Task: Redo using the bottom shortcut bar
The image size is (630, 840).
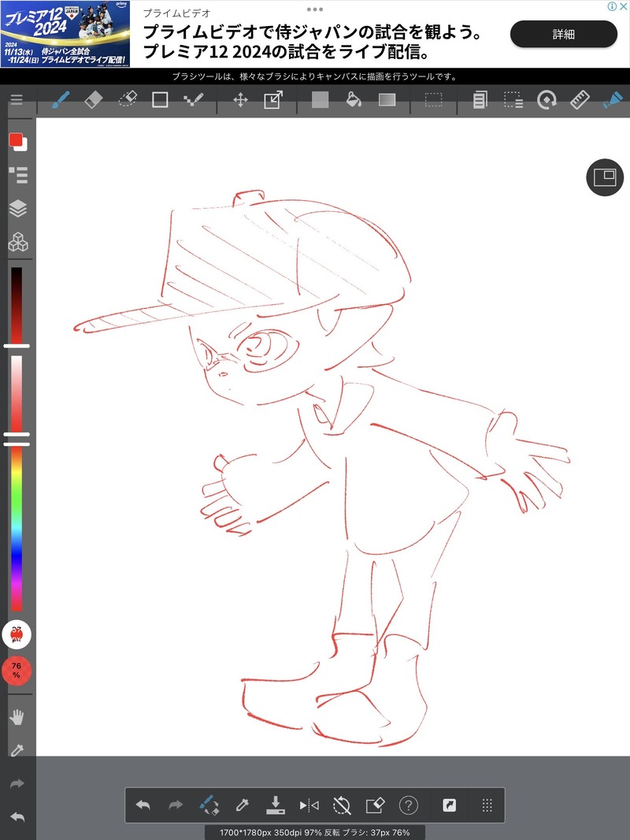Action: pos(176,805)
